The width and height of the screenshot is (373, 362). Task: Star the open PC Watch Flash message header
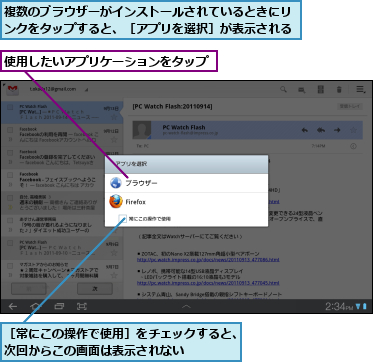[353, 130]
